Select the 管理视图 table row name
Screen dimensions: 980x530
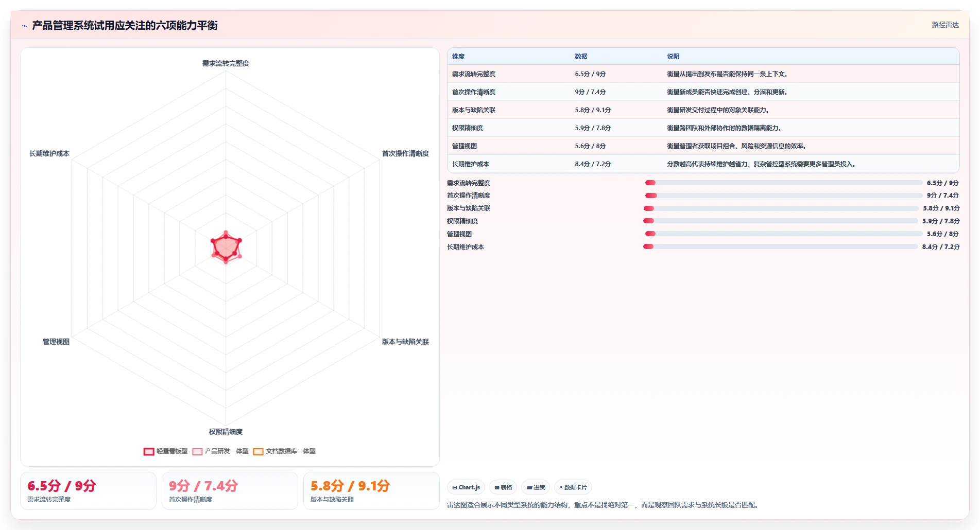[x=465, y=146]
